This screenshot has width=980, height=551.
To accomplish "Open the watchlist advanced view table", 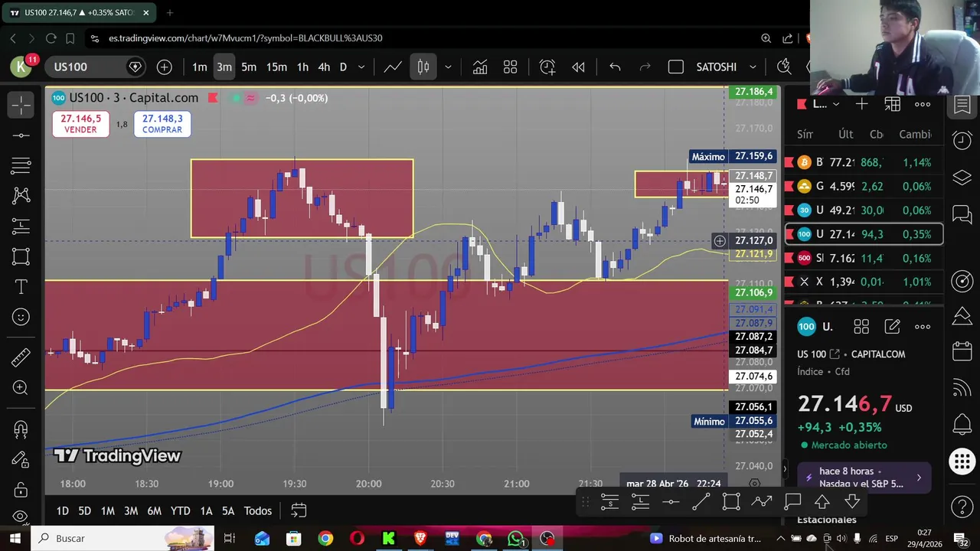I will click(892, 104).
